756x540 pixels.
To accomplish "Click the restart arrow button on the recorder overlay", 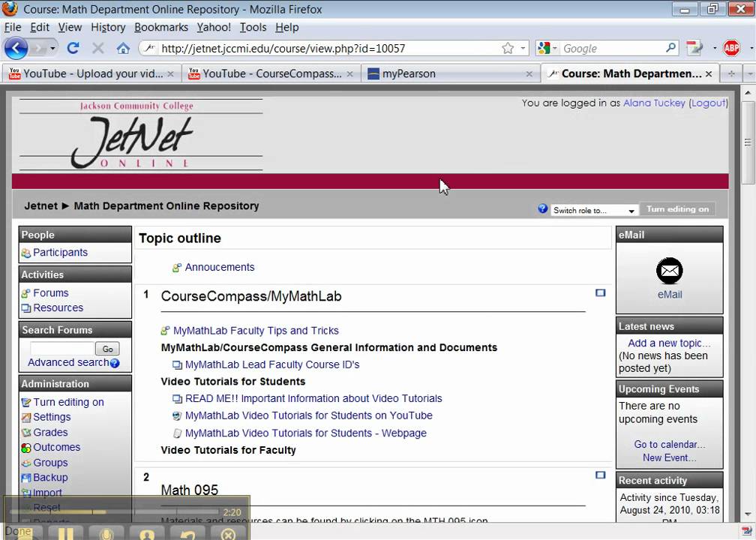I will [187, 532].
